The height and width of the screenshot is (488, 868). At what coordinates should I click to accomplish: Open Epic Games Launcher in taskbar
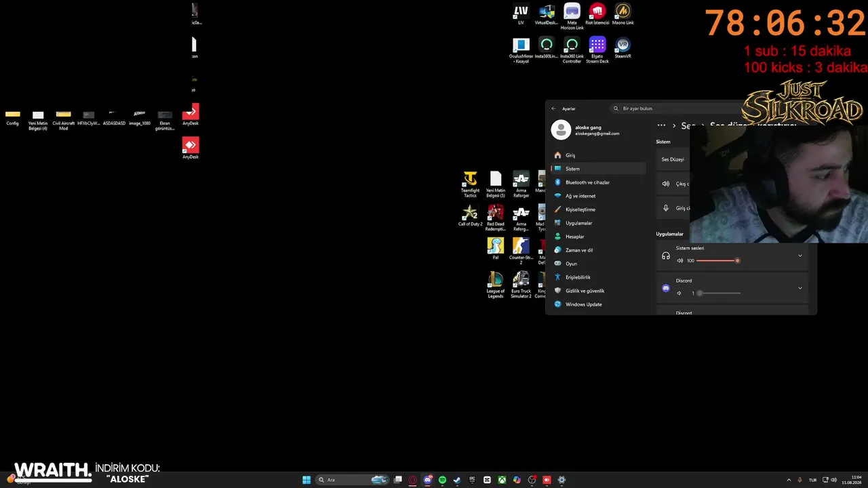pyautogui.click(x=472, y=480)
